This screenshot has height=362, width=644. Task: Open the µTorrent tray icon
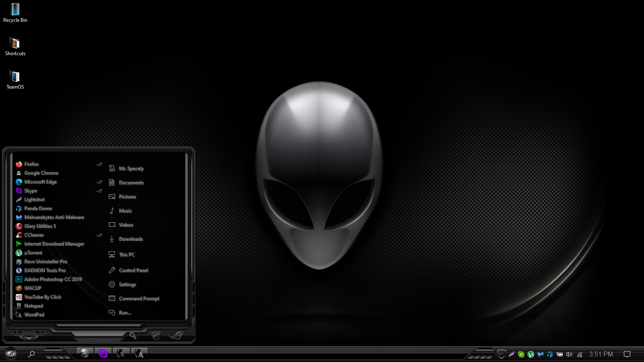pyautogui.click(x=531, y=354)
